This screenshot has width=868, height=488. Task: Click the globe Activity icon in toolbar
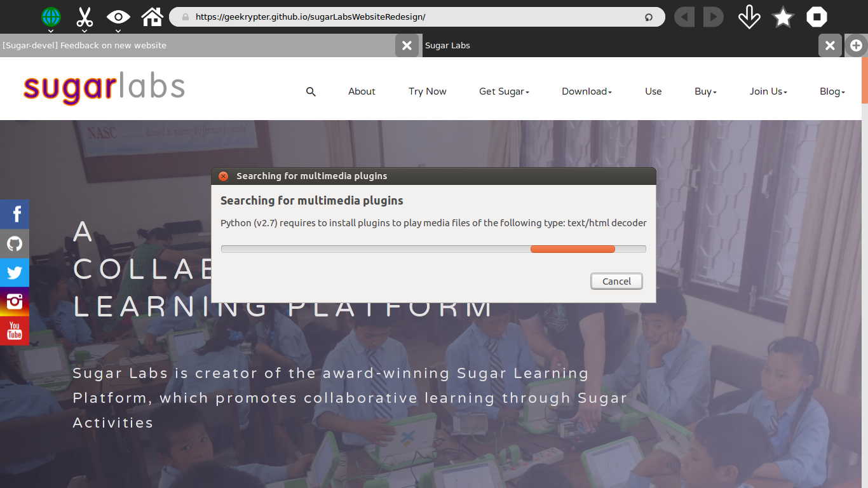51,17
